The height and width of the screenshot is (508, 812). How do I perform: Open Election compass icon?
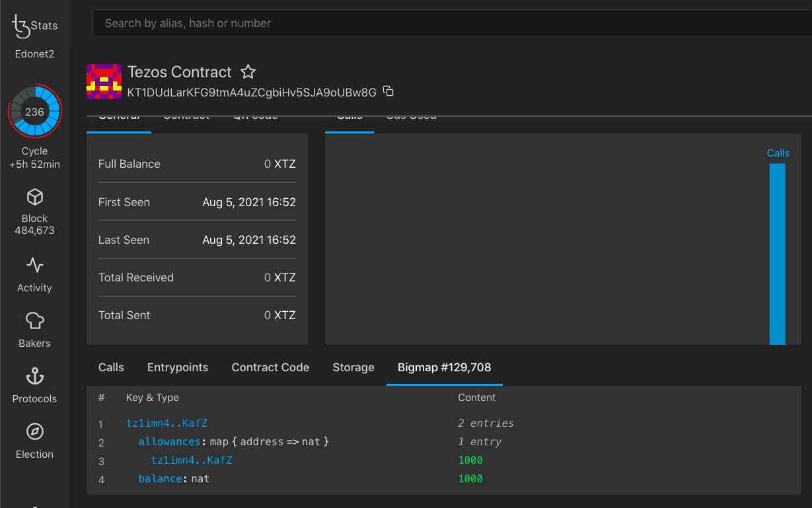(x=34, y=432)
